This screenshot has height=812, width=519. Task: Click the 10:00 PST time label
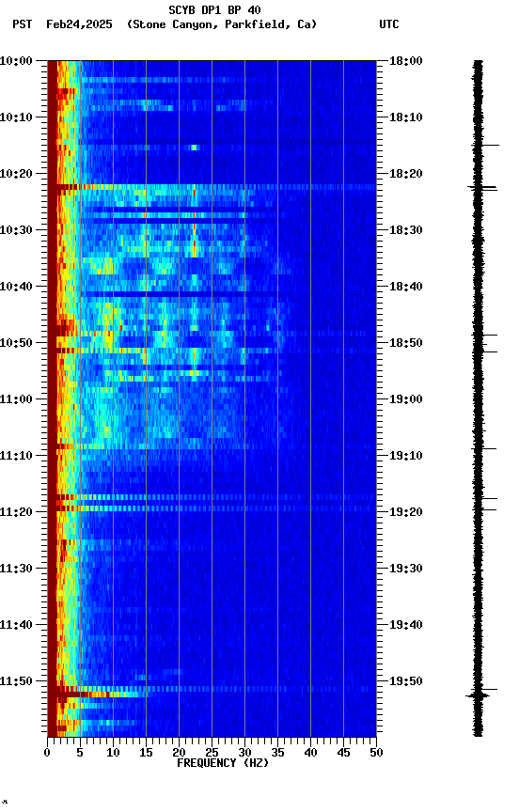(16, 61)
